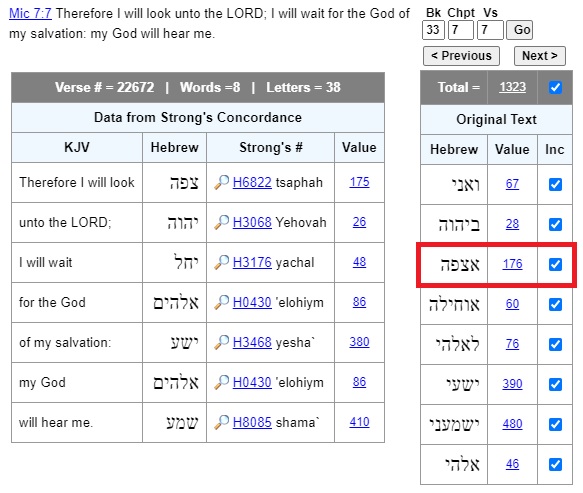Click original text value 46
583x493 pixels.
(x=512, y=464)
